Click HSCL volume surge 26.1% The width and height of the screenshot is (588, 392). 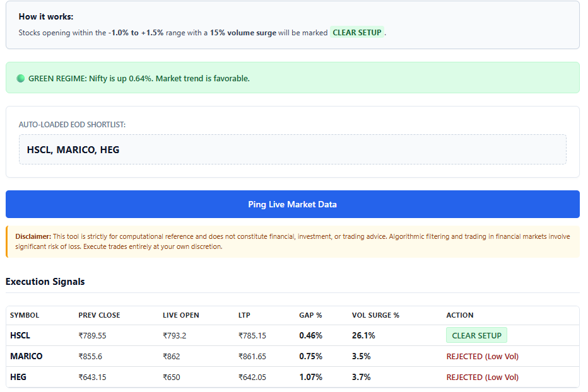click(x=363, y=335)
